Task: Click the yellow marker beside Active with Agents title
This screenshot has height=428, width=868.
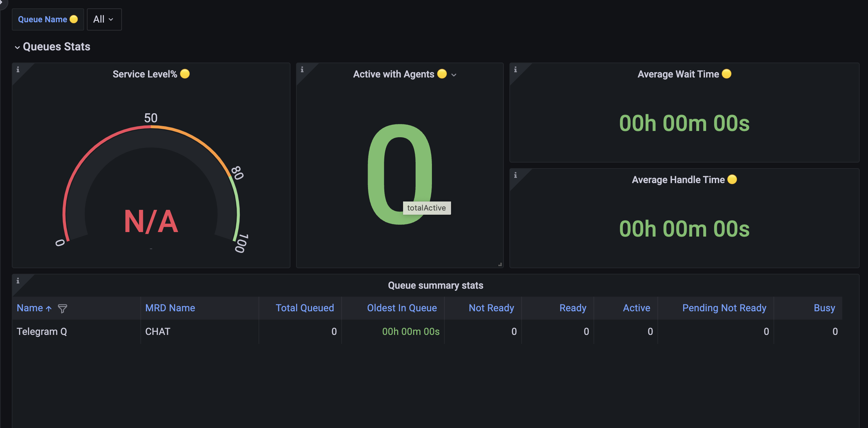Action: coord(442,74)
